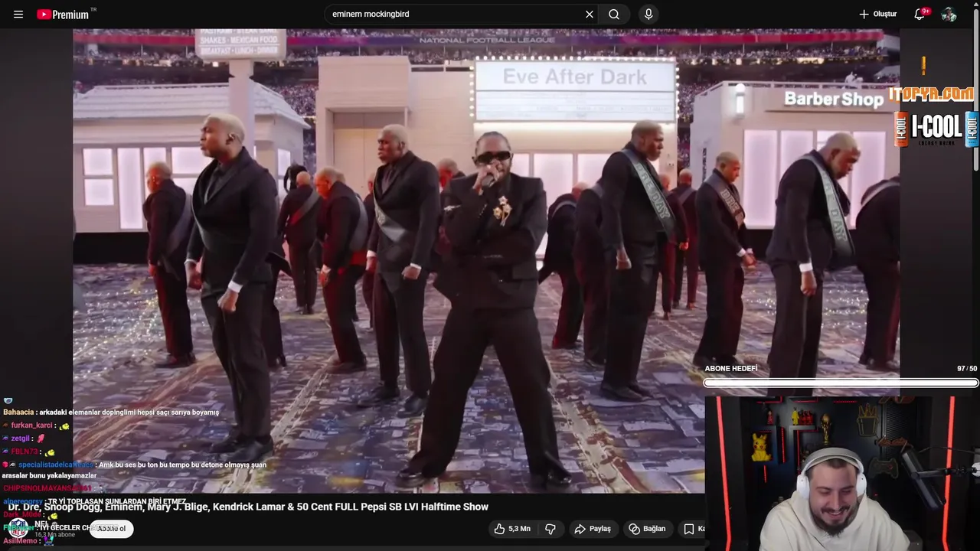
Task: Dislike the video with thumbs down
Action: point(550,529)
